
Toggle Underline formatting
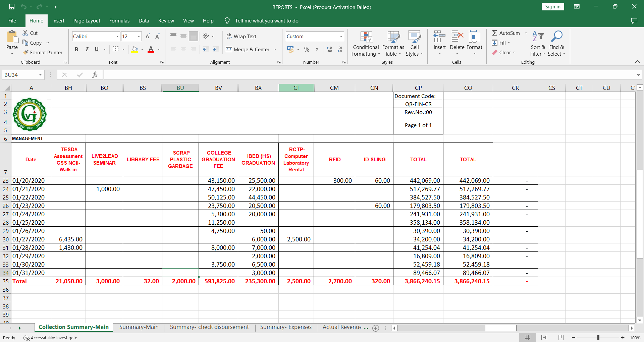(x=97, y=49)
